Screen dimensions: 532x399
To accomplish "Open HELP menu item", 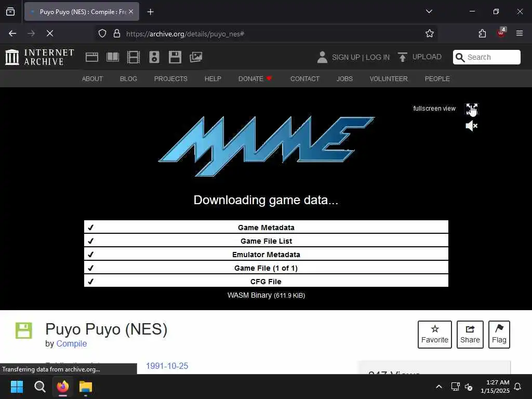I will [212, 79].
